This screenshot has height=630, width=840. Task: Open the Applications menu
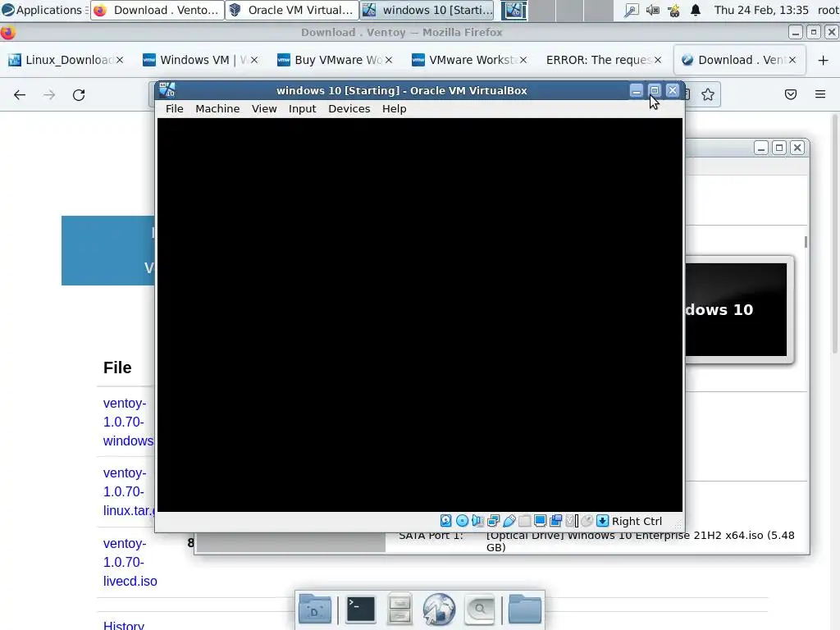43,10
